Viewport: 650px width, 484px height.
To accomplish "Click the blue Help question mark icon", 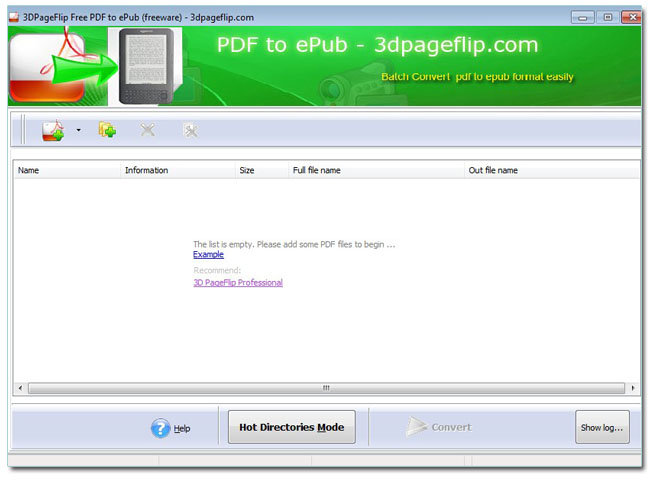I will (x=160, y=428).
